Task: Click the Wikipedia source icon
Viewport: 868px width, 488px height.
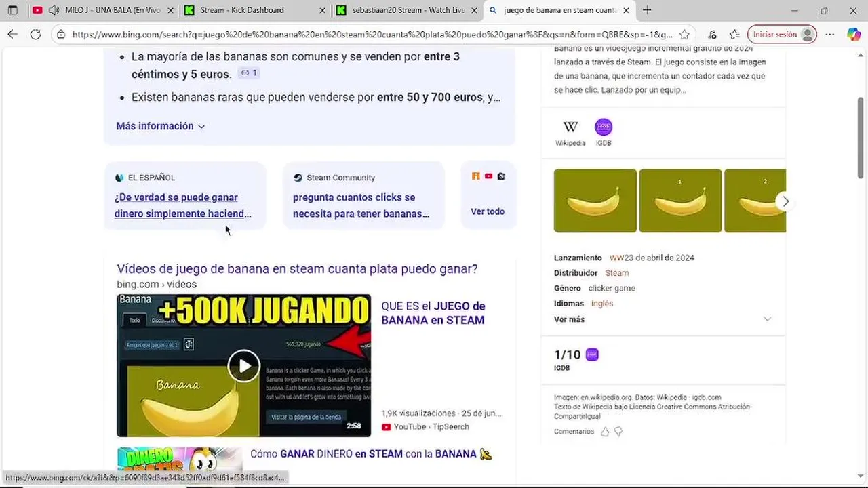Action: [570, 127]
